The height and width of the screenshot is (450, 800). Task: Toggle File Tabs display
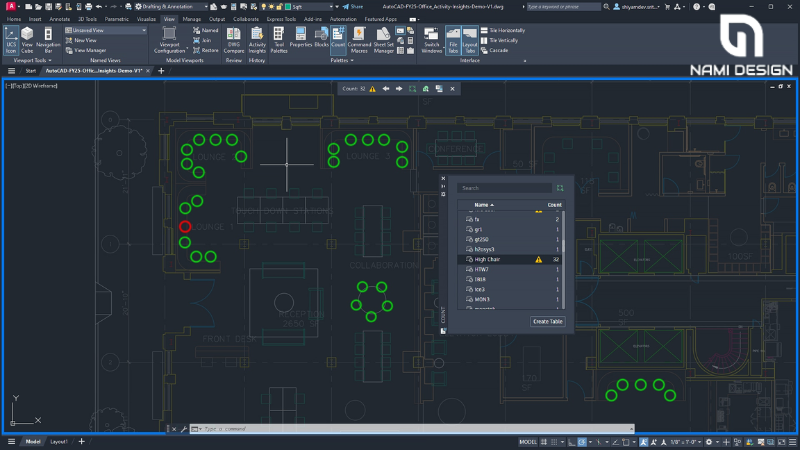pos(453,40)
